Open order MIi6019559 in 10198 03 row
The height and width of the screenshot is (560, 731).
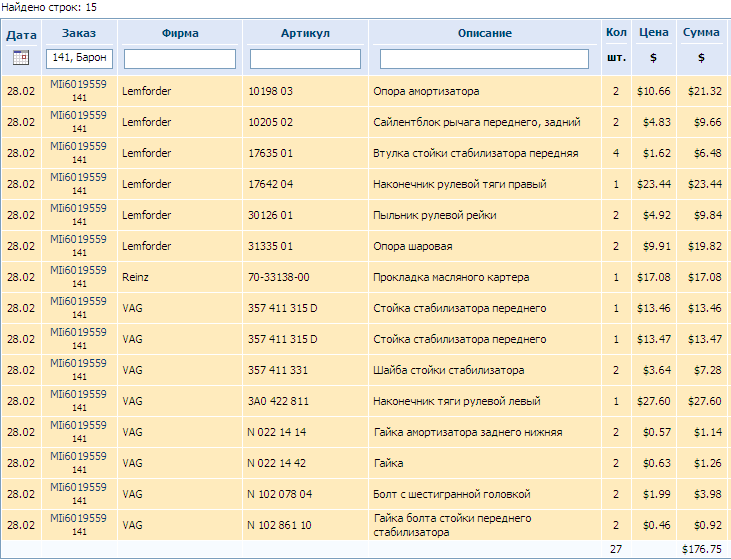78,84
